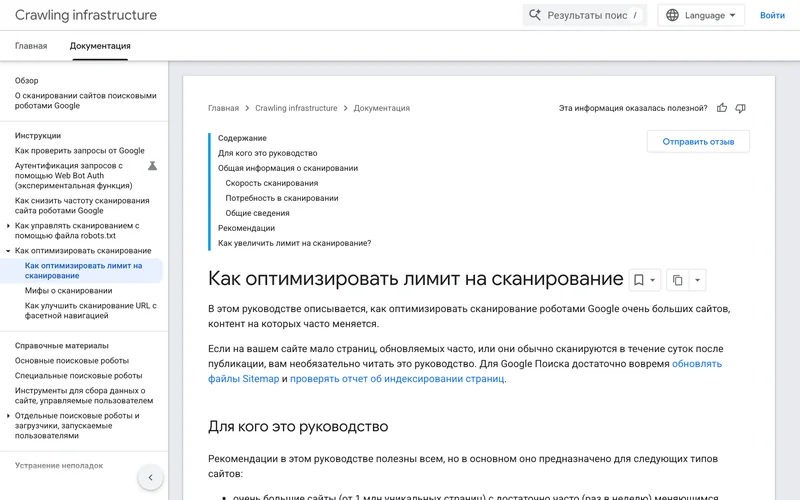Open Crawling infrastructure site title
The height and width of the screenshot is (500, 800).
[86, 15]
